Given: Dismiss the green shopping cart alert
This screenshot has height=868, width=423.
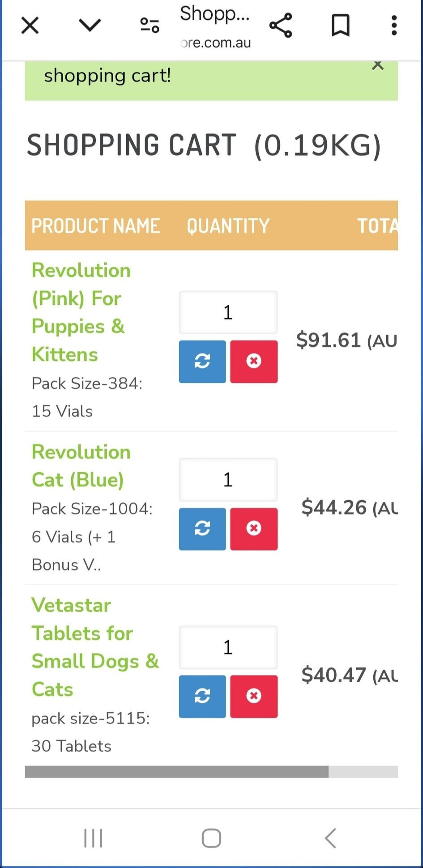Looking at the screenshot, I should 378,66.
